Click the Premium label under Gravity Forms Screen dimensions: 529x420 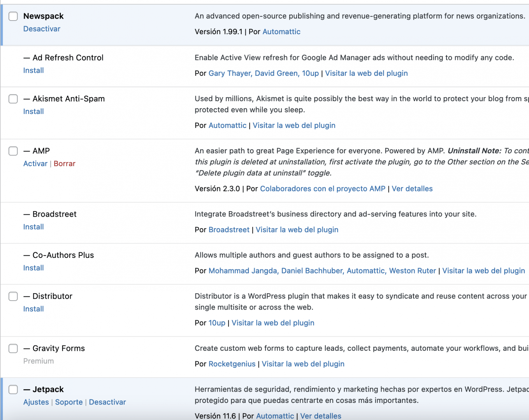click(x=39, y=361)
